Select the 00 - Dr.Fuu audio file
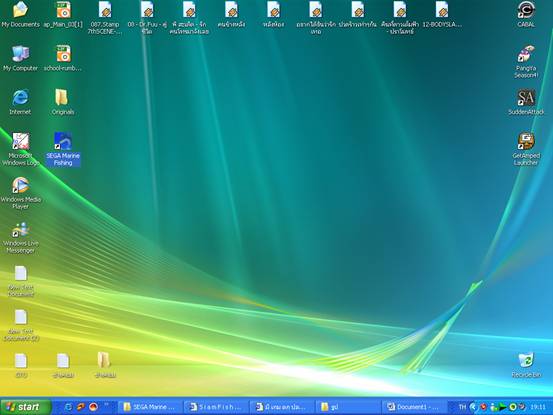 [147, 18]
